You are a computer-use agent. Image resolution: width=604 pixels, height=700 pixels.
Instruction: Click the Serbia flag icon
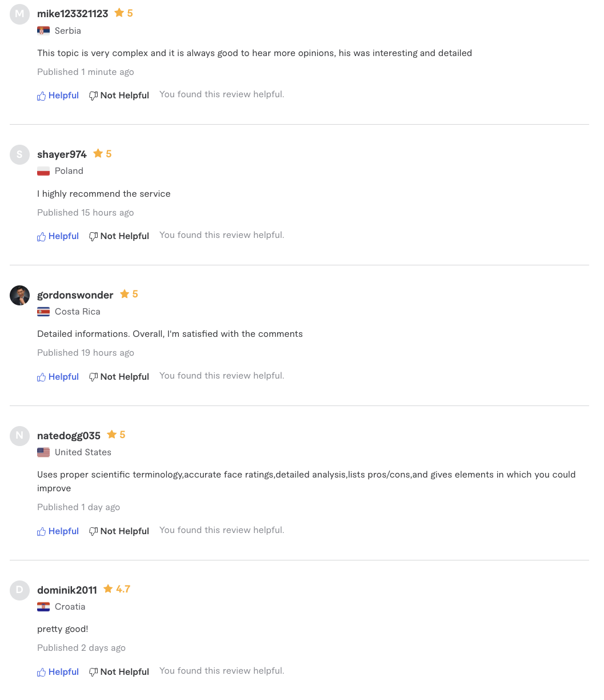(43, 31)
